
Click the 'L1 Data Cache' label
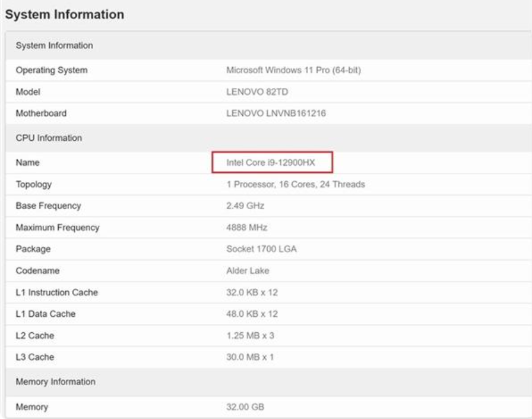click(x=46, y=314)
